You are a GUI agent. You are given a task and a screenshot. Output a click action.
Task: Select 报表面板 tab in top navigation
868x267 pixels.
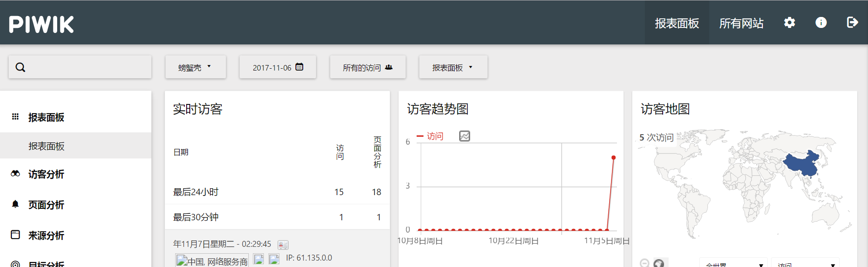(x=676, y=23)
